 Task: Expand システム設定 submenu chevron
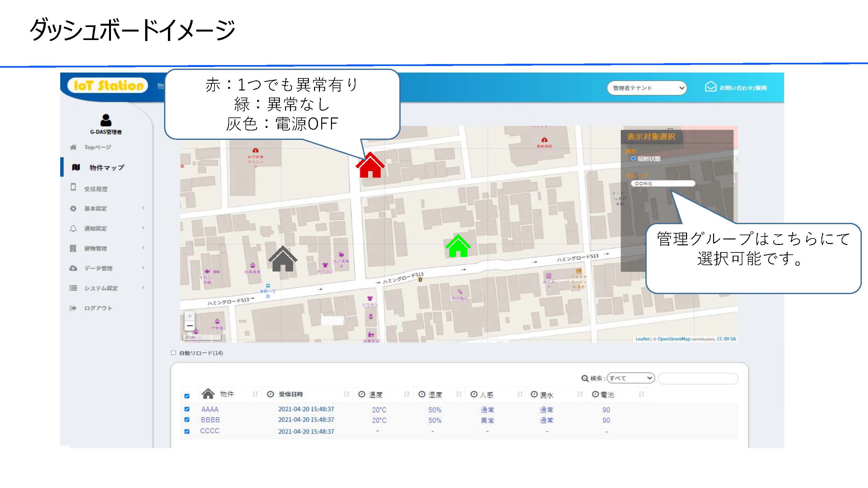pos(143,288)
